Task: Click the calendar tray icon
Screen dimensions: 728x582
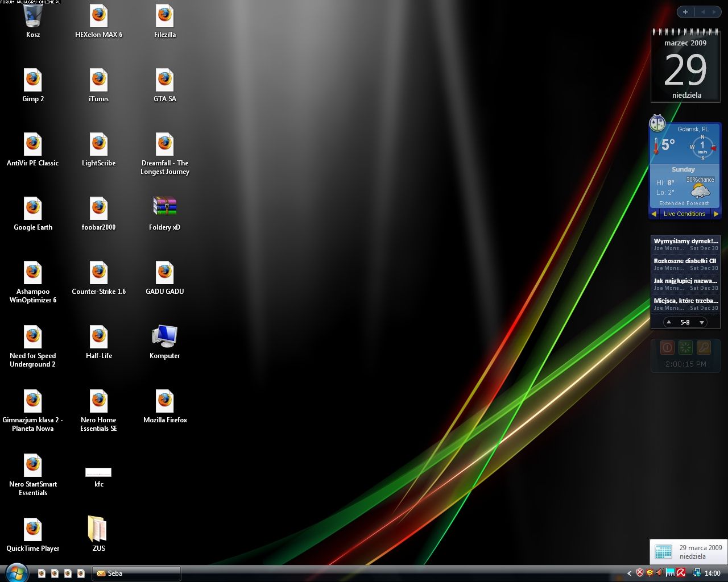Action: pos(671,573)
